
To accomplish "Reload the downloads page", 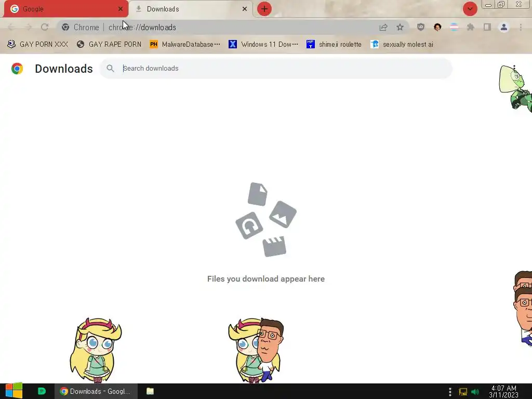I will tap(45, 27).
